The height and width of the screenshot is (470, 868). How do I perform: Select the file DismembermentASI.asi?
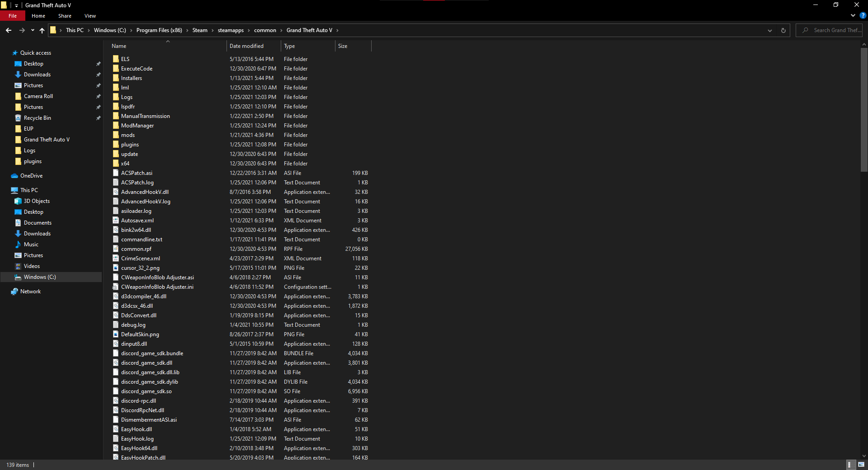[x=149, y=420]
